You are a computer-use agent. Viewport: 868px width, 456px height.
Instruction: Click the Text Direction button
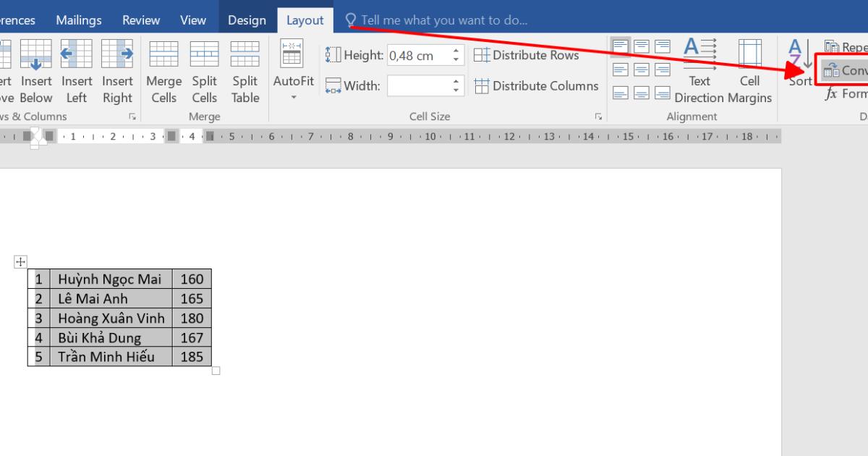pyautogui.click(x=699, y=72)
